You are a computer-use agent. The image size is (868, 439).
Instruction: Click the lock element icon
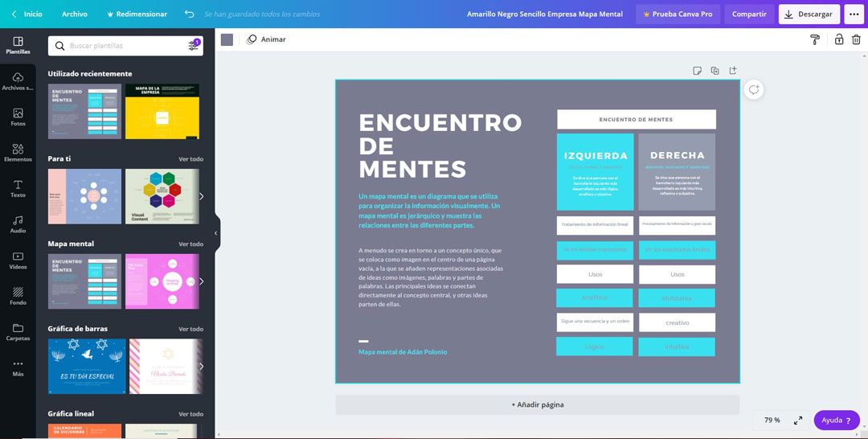click(x=838, y=39)
